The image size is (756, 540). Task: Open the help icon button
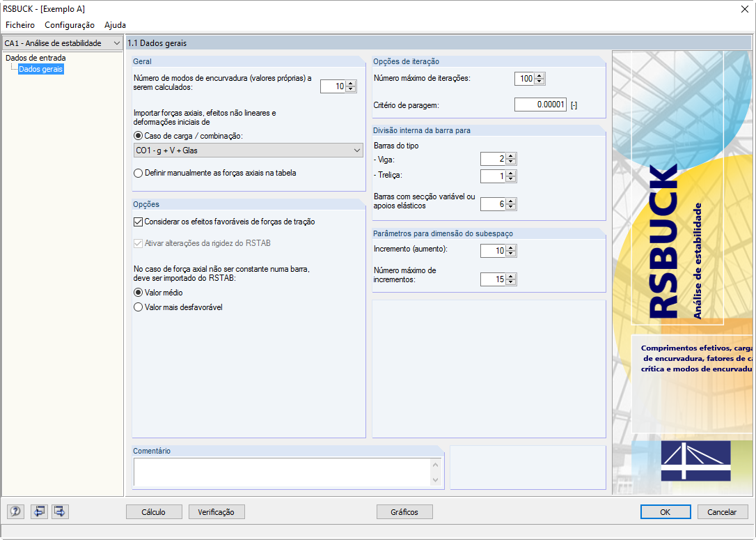pyautogui.click(x=15, y=511)
